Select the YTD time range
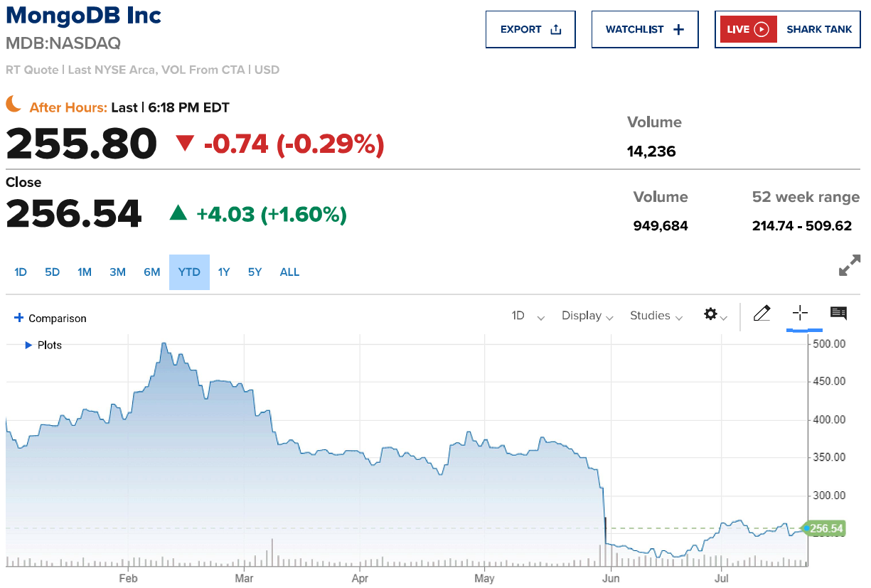Screen dimensions: 871x588 pyautogui.click(x=189, y=272)
